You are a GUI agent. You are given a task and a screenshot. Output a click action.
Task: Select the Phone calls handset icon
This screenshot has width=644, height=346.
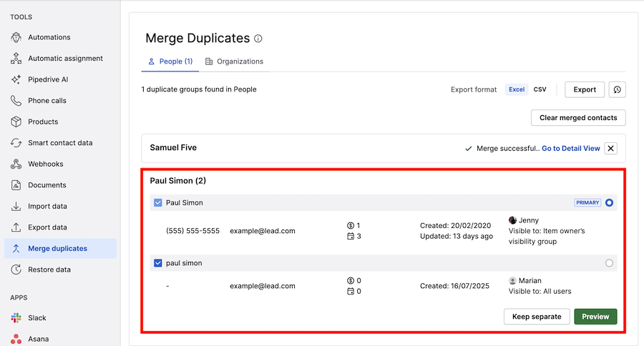pos(16,101)
